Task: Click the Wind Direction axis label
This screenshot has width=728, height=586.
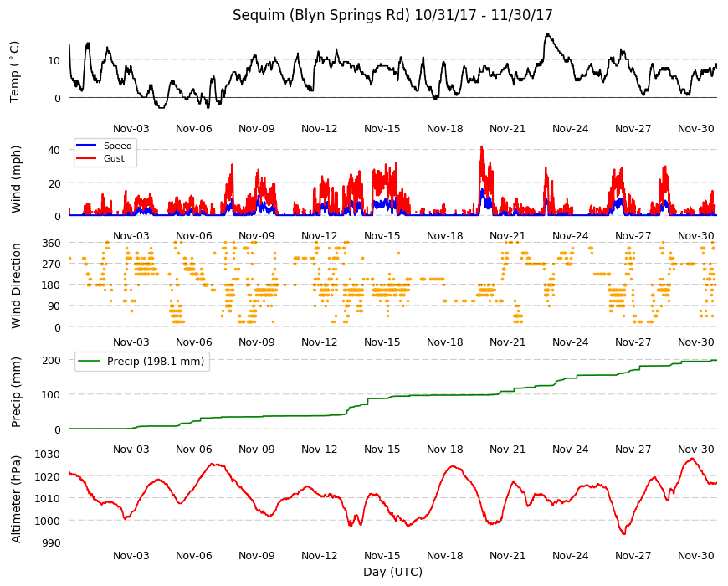Action: pos(16,286)
